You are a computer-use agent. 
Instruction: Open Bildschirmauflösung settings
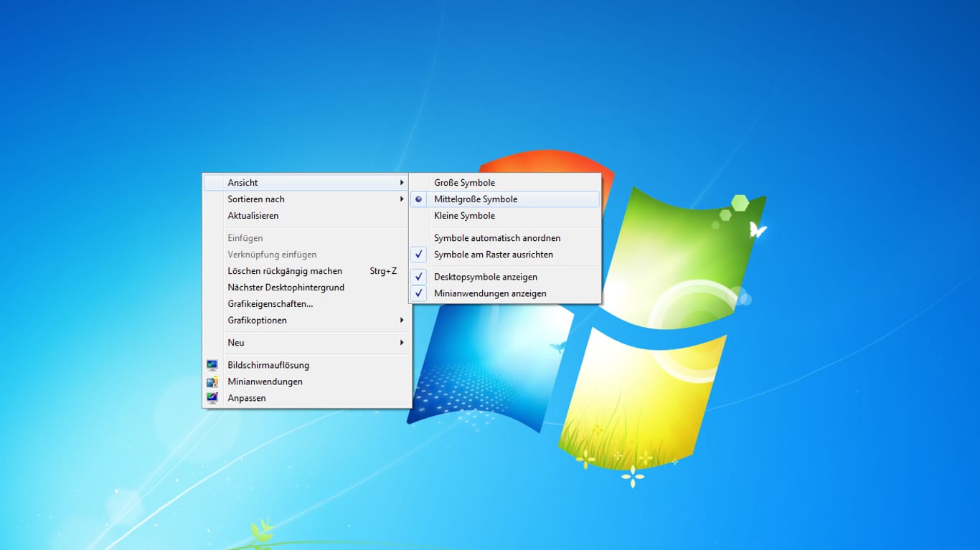(x=306, y=365)
